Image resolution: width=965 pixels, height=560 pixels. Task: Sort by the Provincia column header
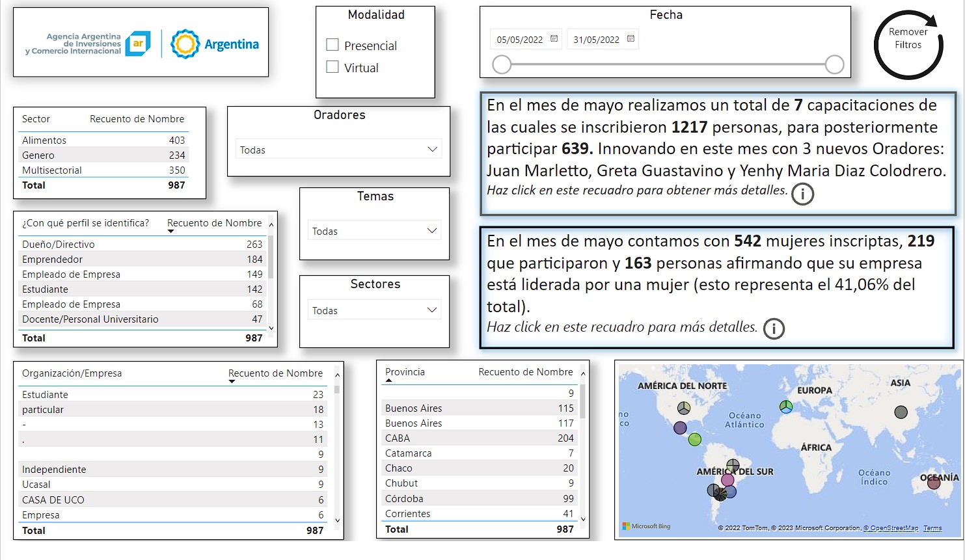405,372
